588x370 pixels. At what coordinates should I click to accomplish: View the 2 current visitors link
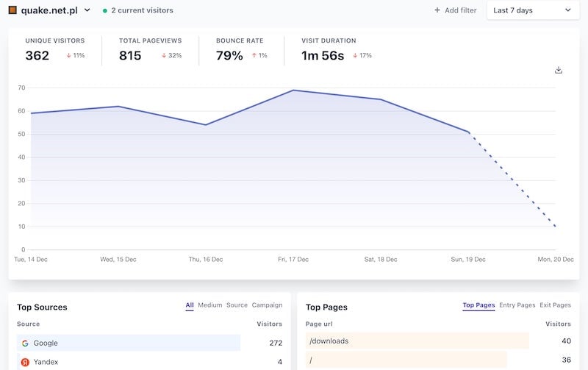(x=142, y=10)
